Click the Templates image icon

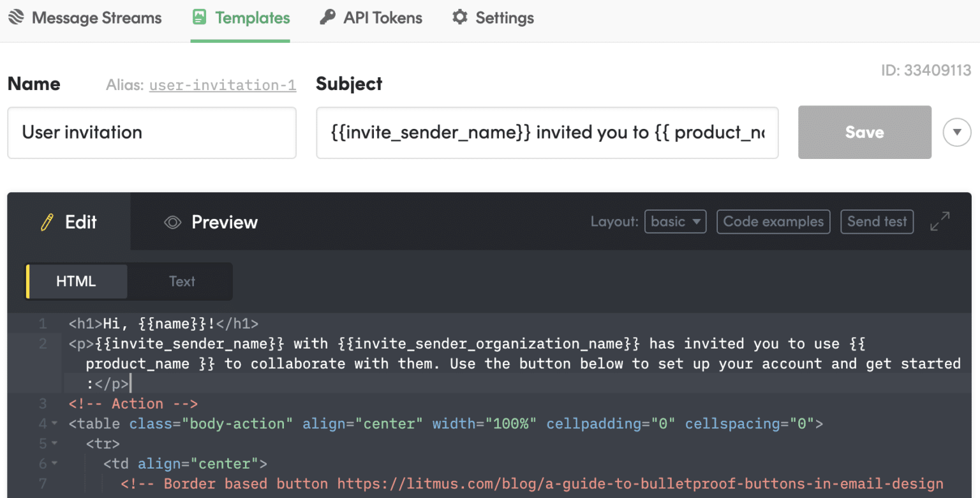(199, 17)
